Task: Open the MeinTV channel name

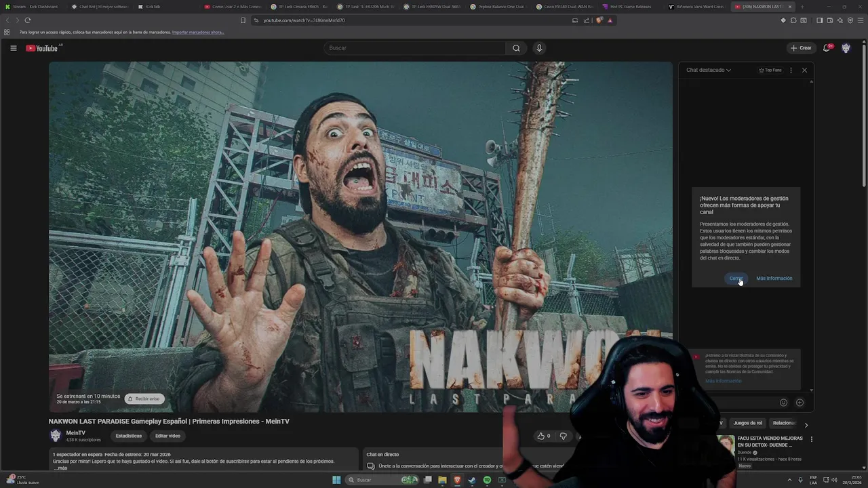Action: coord(76,433)
